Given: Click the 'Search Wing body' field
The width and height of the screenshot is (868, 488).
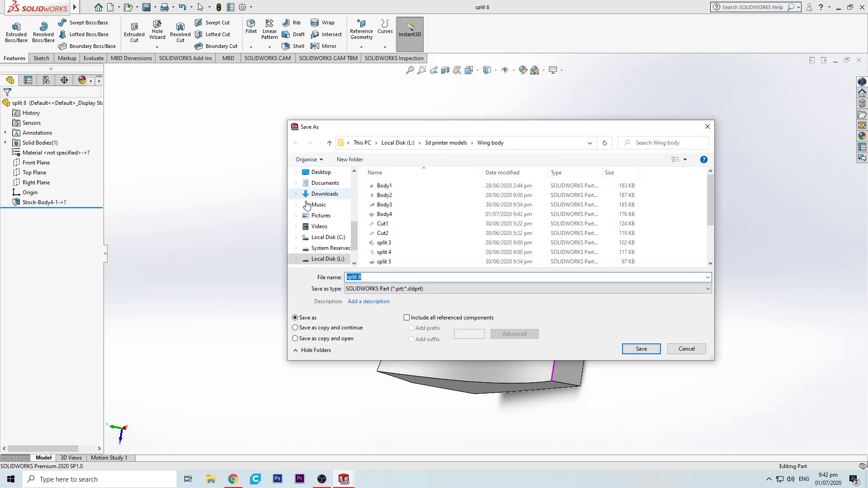Looking at the screenshot, I should click(663, 143).
